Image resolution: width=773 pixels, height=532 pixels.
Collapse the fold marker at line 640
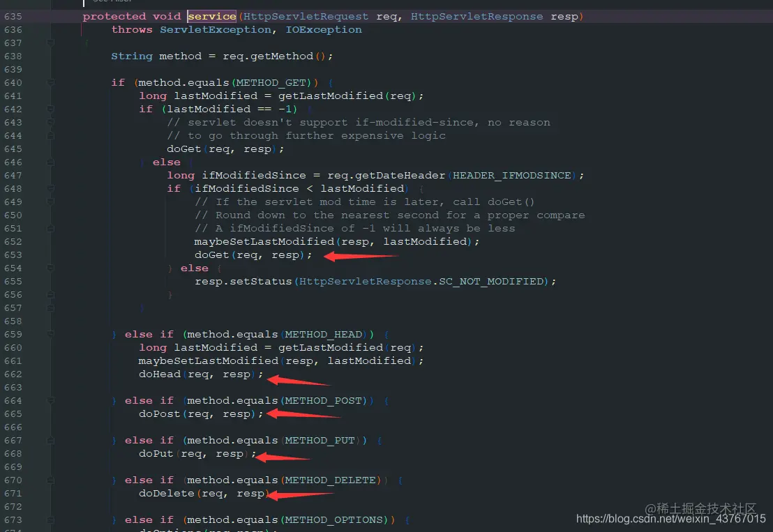pos(50,83)
